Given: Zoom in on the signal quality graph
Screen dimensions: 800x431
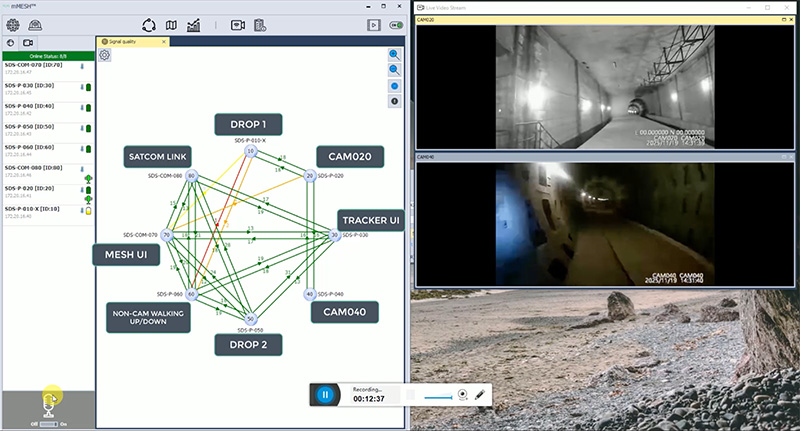Looking at the screenshot, I should click(x=394, y=55).
